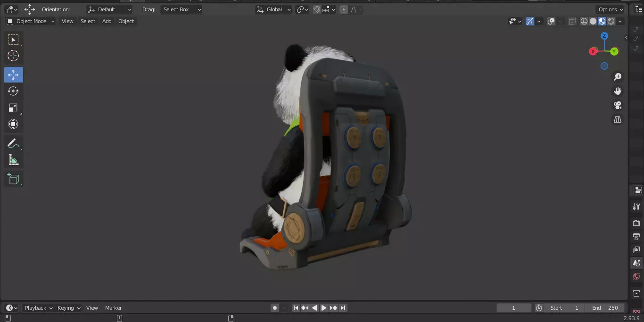The height and width of the screenshot is (322, 644).
Task: Switch to wireframe viewport shading
Action: (584, 21)
